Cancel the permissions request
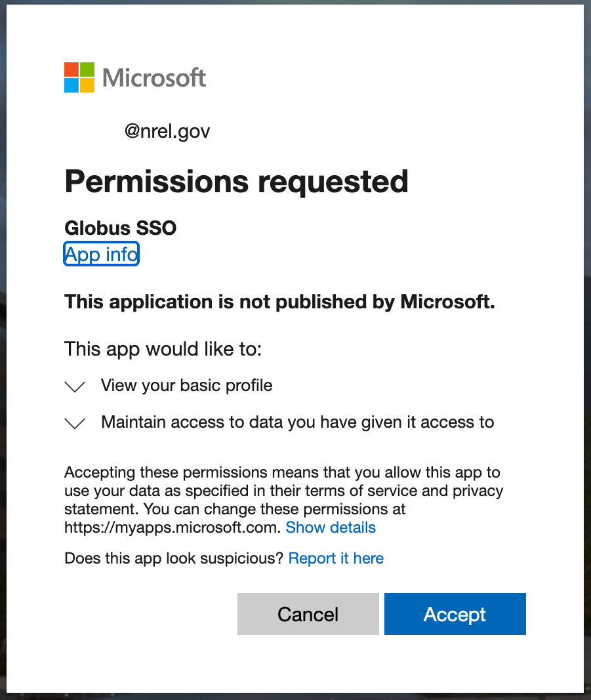 (308, 614)
